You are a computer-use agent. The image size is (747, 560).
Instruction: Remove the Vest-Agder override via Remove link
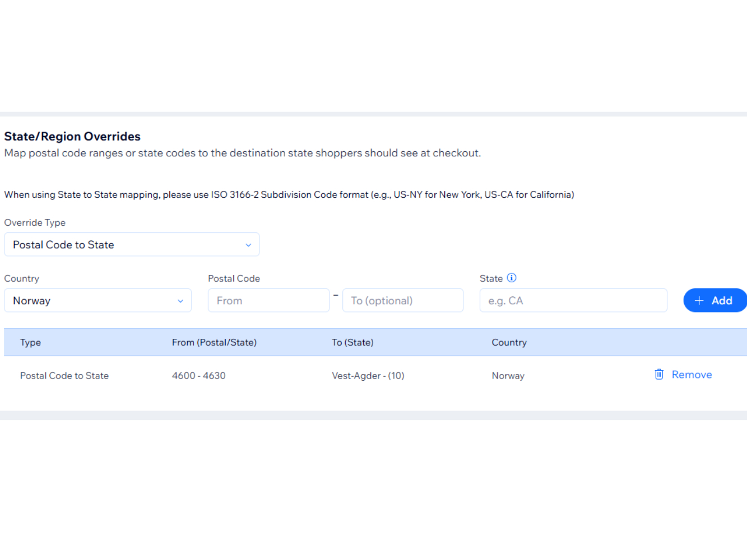692,375
